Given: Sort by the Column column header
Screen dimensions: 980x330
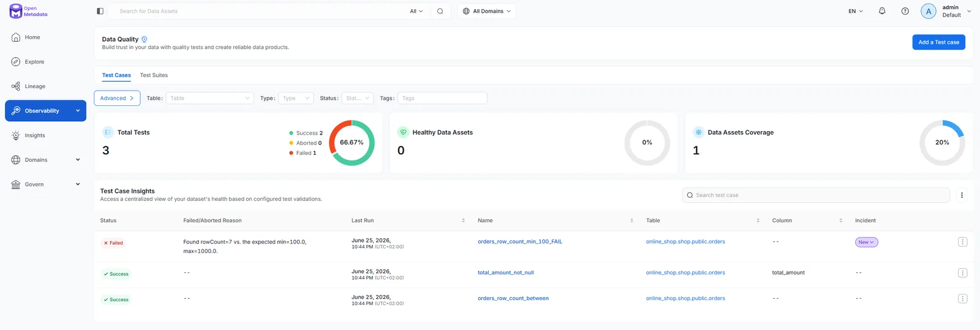Looking at the screenshot, I should click(x=840, y=220).
